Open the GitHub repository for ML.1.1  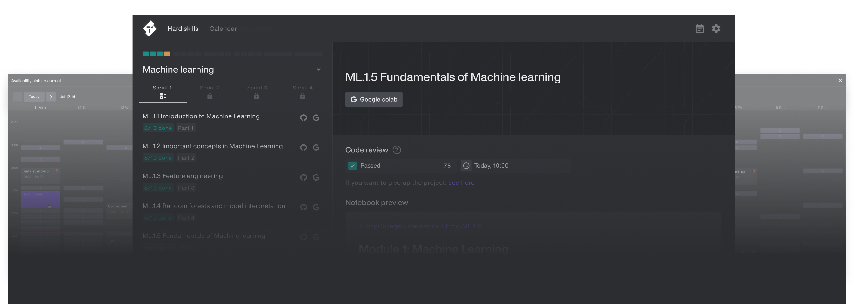(x=304, y=117)
